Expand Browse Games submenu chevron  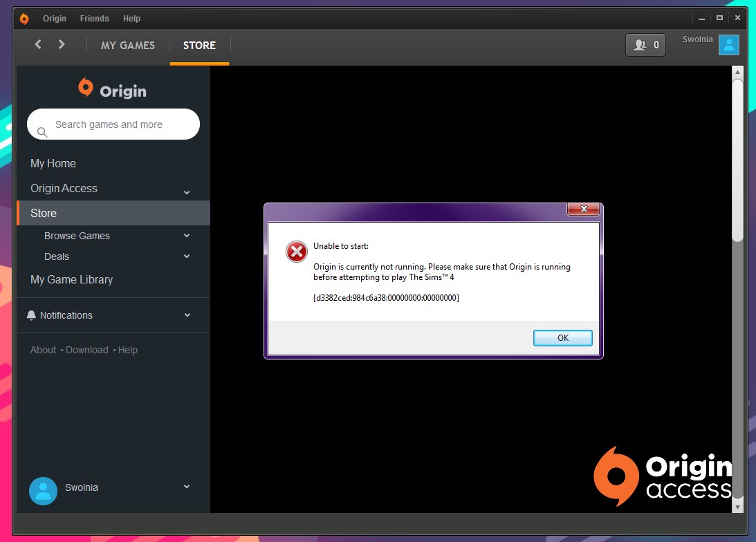click(187, 236)
